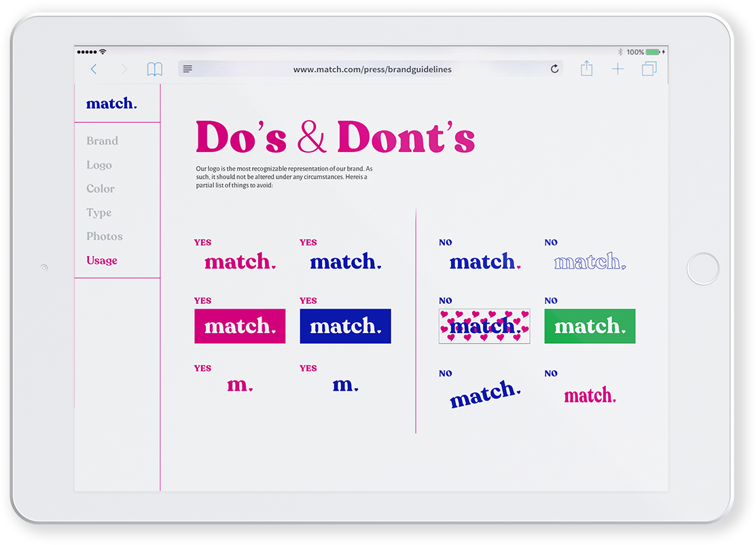Toggle the reader view lines icon
This screenshot has height=545, width=756.
(187, 69)
